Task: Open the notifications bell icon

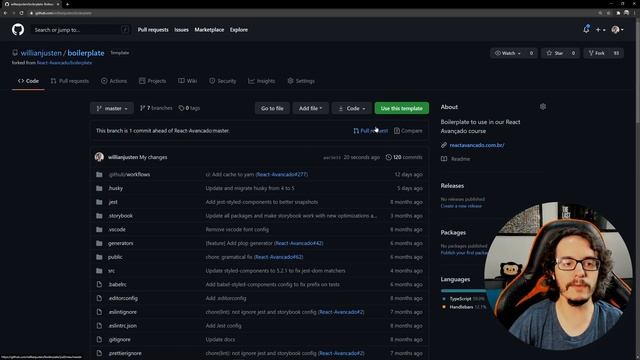Action: (587, 29)
